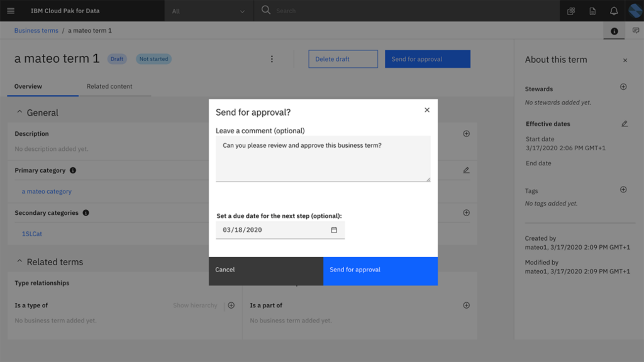Open the hamburger navigation menu
This screenshot has height=362, width=644.
(x=10, y=11)
